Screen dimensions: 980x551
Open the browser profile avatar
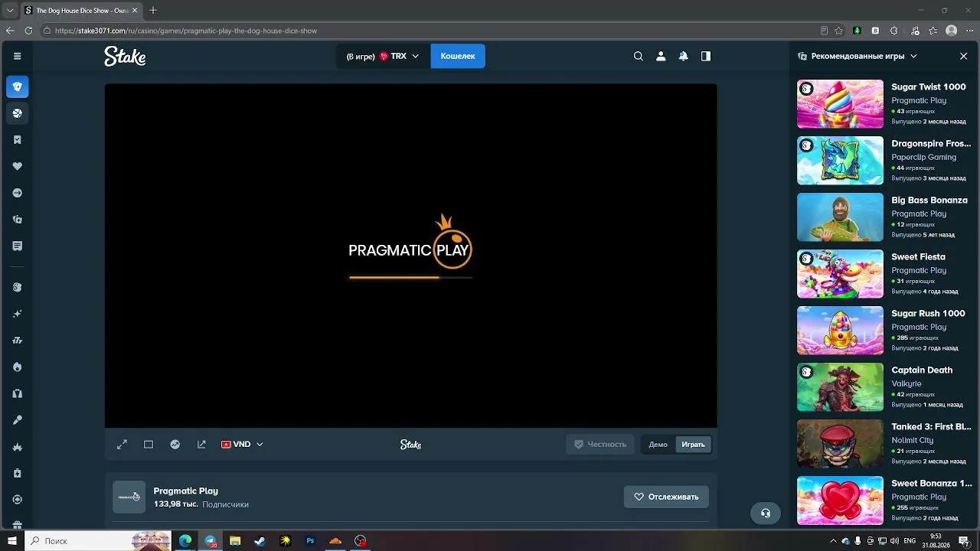click(951, 31)
